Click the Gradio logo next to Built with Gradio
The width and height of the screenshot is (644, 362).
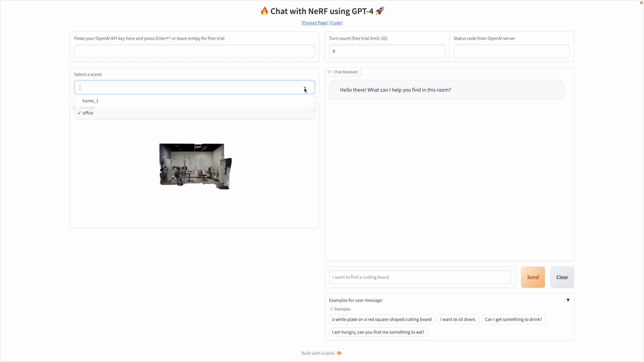tap(339, 353)
